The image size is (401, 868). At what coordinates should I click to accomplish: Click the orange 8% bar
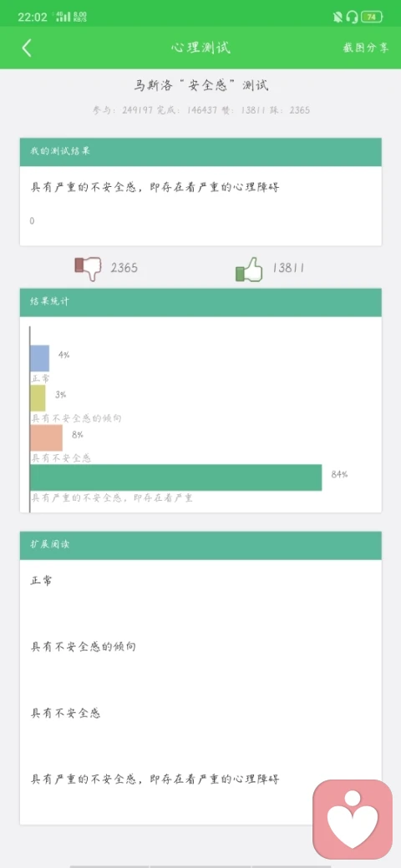pyautogui.click(x=47, y=438)
